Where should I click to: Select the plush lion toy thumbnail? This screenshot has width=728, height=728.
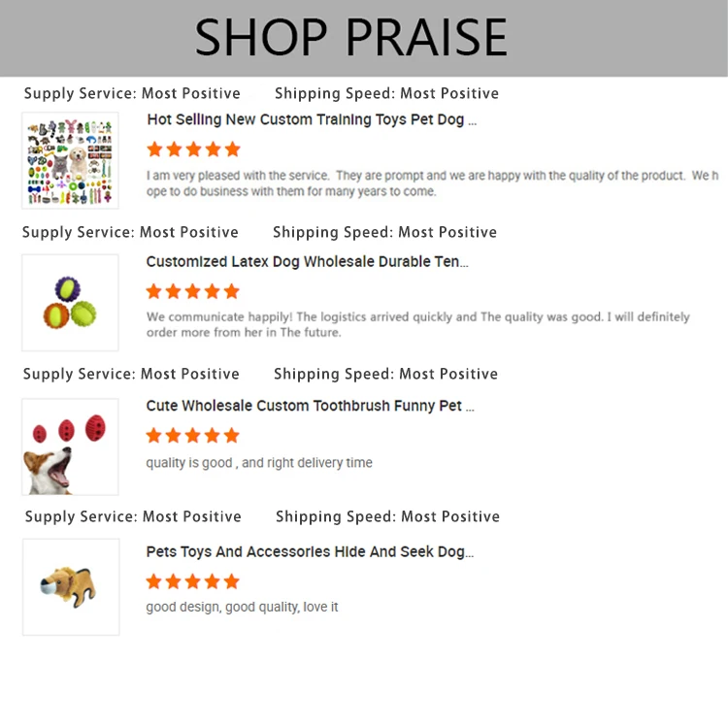(x=70, y=586)
